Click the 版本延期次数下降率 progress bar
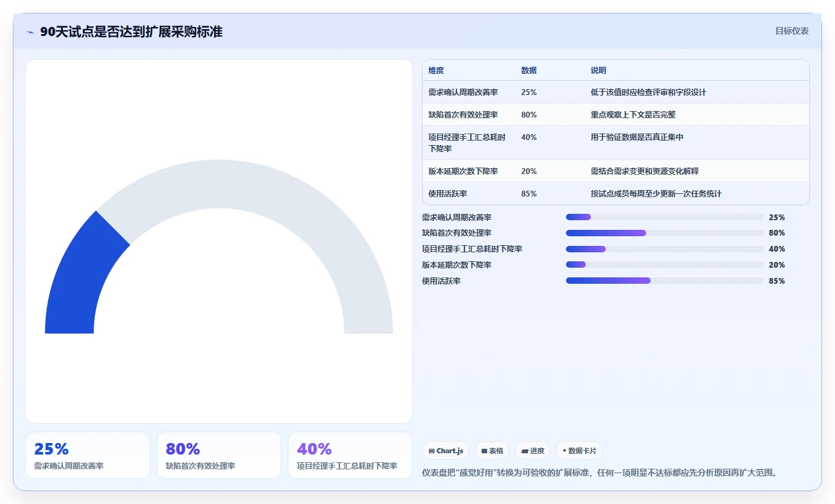This screenshot has width=835, height=504. pos(664,265)
